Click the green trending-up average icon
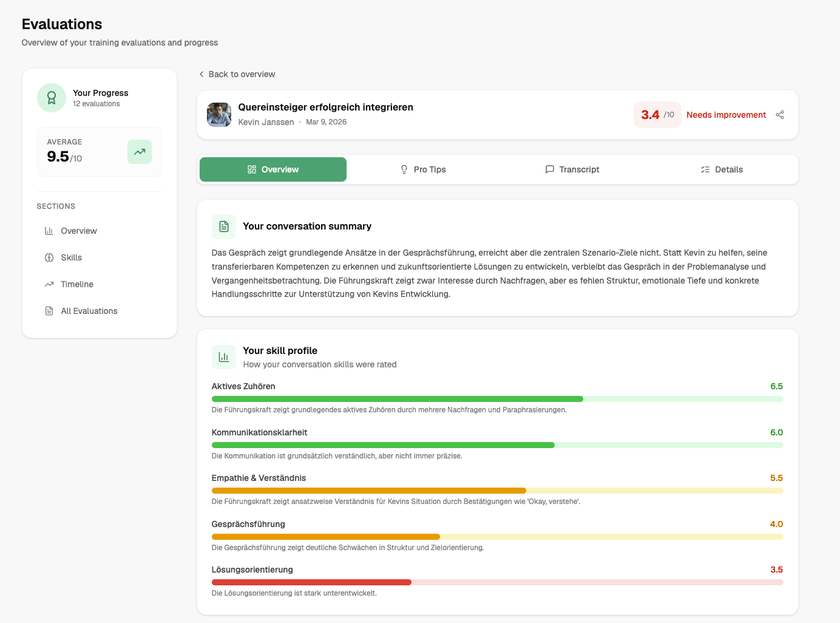840x623 pixels. click(140, 152)
